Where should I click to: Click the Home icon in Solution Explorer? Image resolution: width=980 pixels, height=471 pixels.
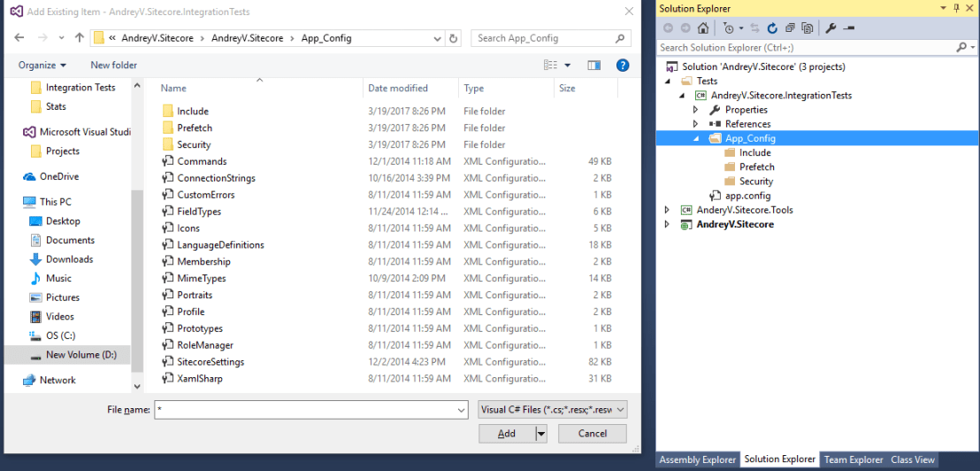[x=703, y=27]
